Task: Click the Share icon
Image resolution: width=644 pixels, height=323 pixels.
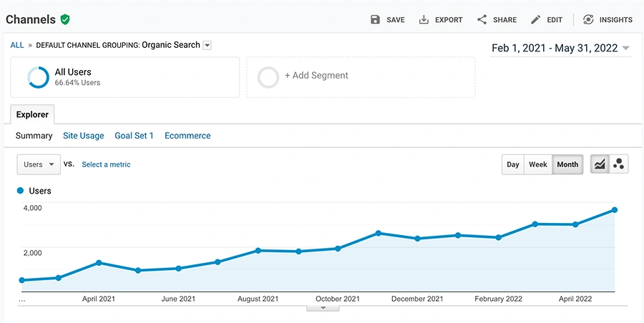Action: pyautogui.click(x=482, y=20)
